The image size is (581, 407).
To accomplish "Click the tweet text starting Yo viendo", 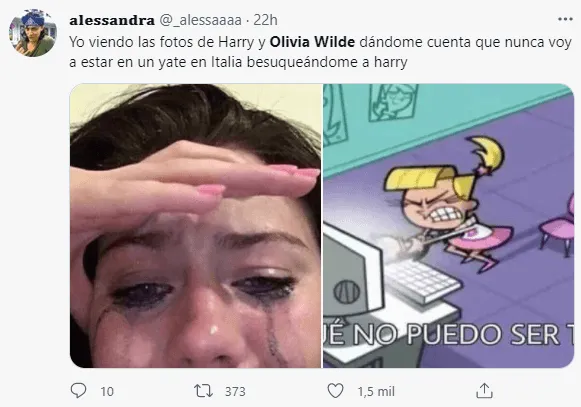I will [321, 52].
